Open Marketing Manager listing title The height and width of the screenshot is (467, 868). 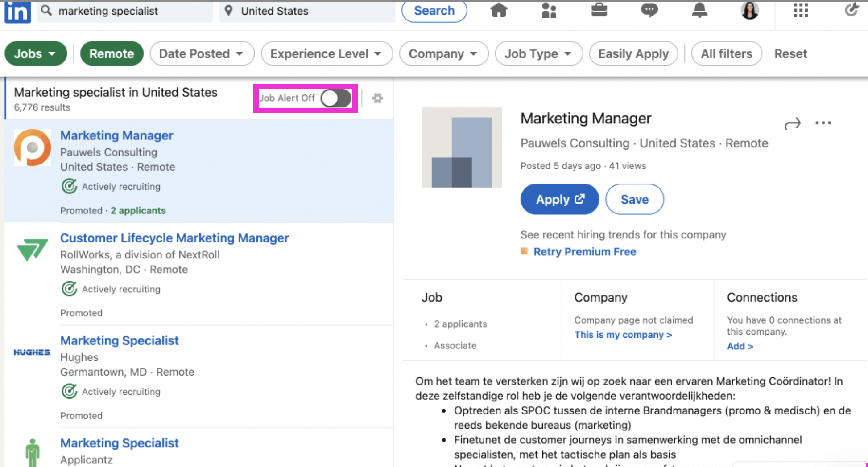click(116, 135)
